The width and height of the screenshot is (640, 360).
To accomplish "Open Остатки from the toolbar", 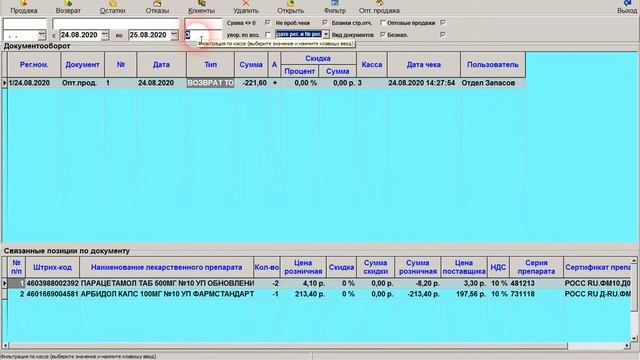I will tap(113, 7).
